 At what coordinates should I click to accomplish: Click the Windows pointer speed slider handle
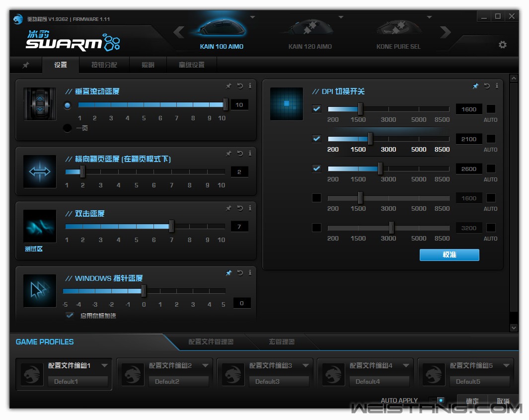(144, 290)
